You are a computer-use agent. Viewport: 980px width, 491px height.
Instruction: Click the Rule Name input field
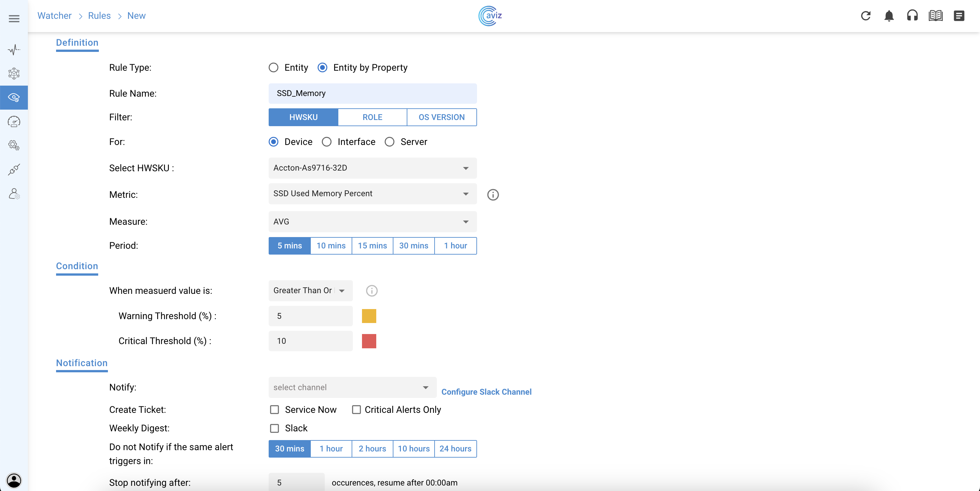click(x=372, y=93)
